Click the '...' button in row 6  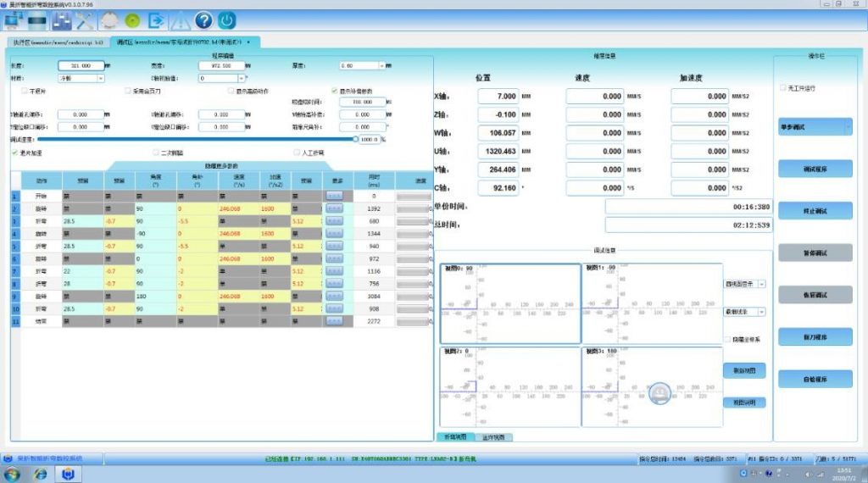coord(334,259)
